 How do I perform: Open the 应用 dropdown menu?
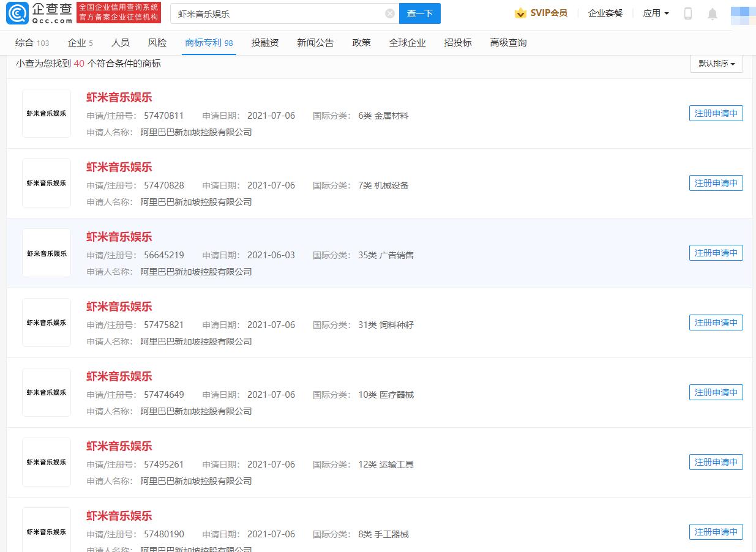tap(655, 13)
